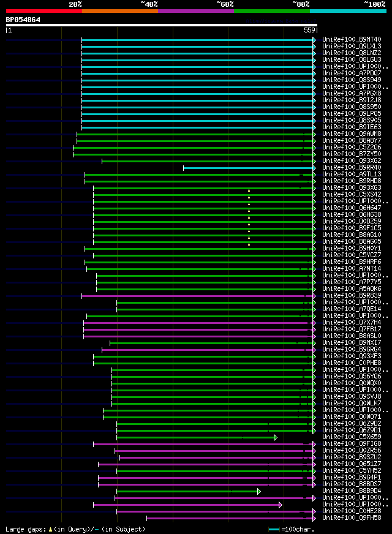Select label UniRef100_B9IE63
392x534 pixels.
point(352,127)
